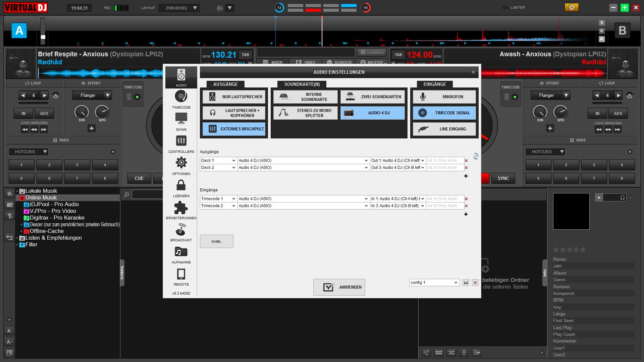The width and height of the screenshot is (644, 362).
Task: Click the refresh audio devices icon
Action: [x=476, y=156]
